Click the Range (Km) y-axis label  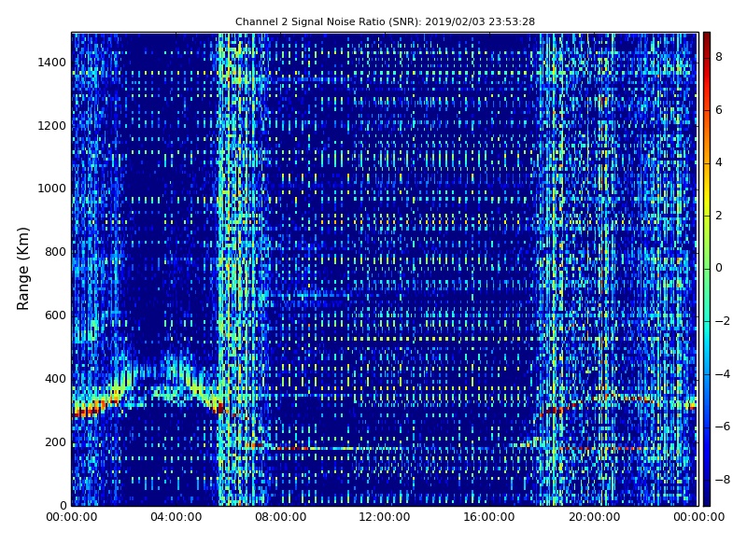click(22, 269)
